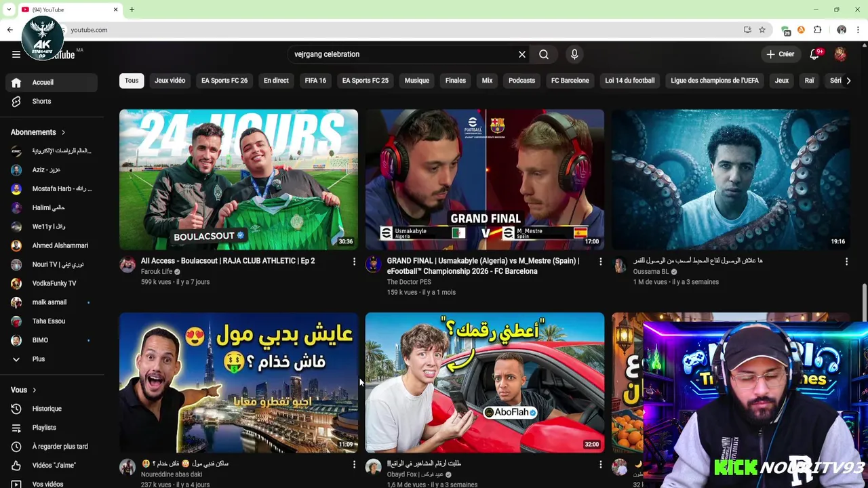Select the FIFA 16 chip
The width and height of the screenshot is (868, 488).
[315, 81]
